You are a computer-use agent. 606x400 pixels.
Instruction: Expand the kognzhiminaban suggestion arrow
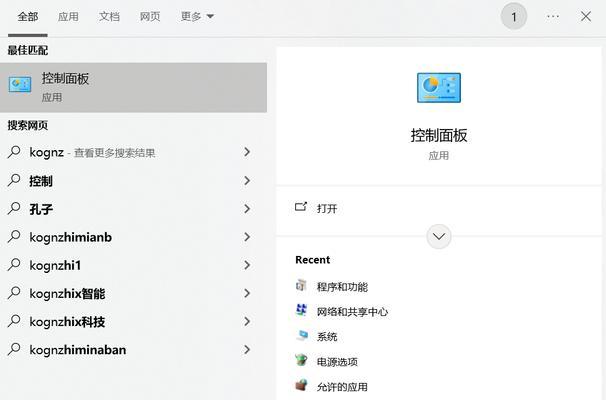(x=247, y=349)
